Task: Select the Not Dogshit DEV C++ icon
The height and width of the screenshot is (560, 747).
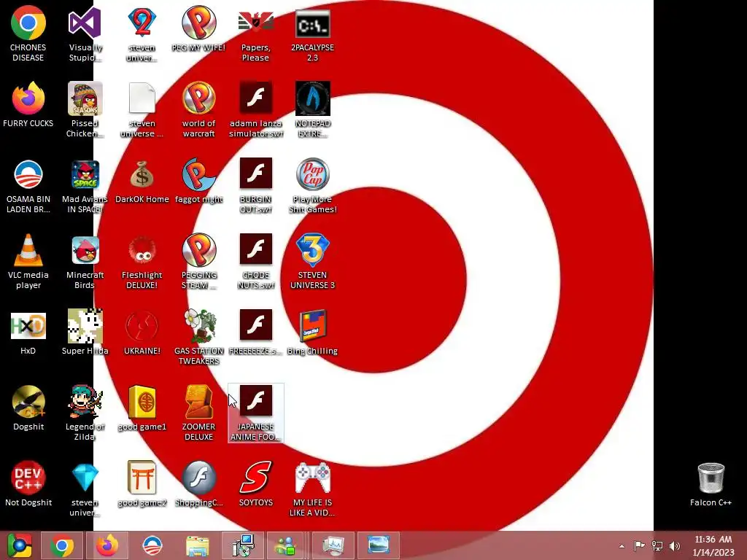Action: click(28, 485)
